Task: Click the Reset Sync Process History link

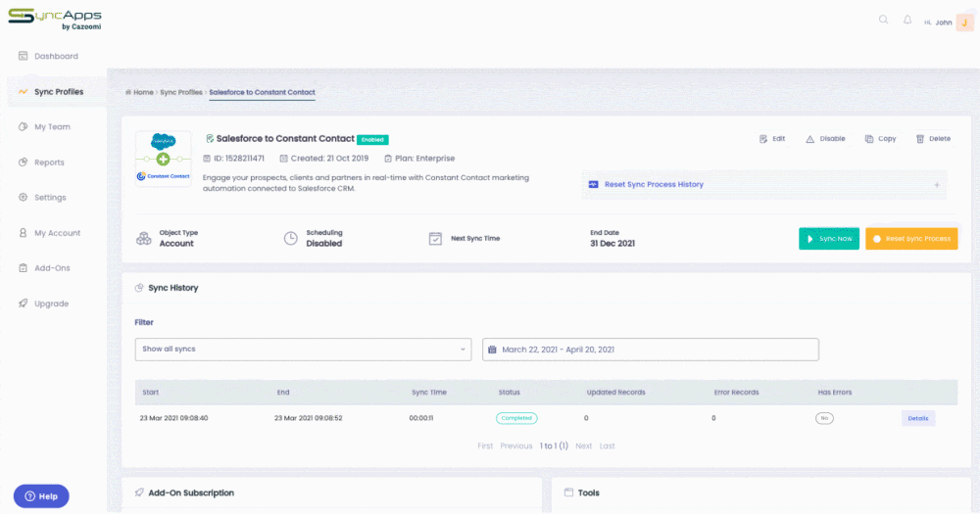Action: [654, 185]
